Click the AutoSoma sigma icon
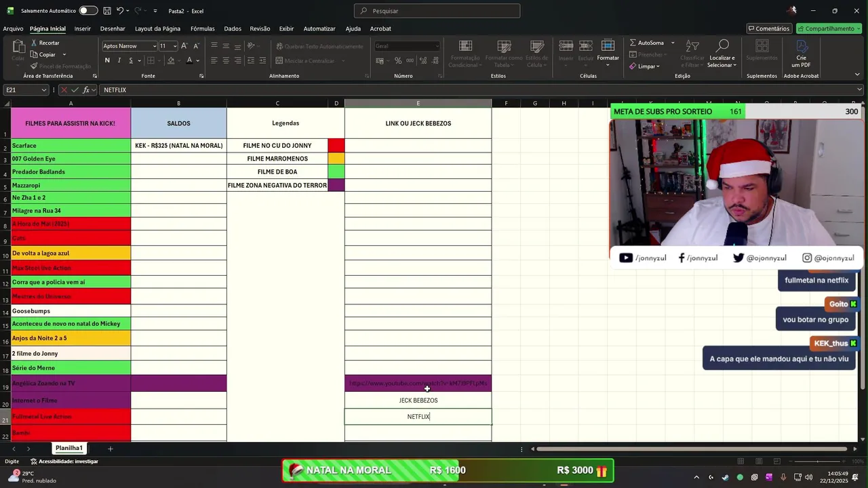868x488 pixels. coord(633,43)
